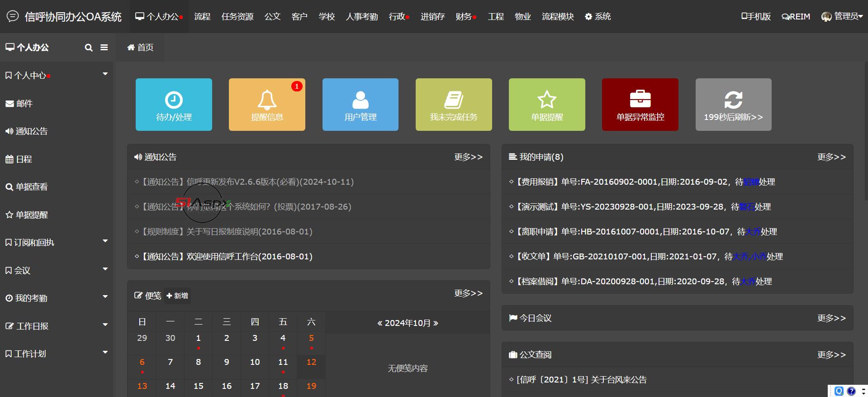Open the 任务资源 top menu

[237, 16]
